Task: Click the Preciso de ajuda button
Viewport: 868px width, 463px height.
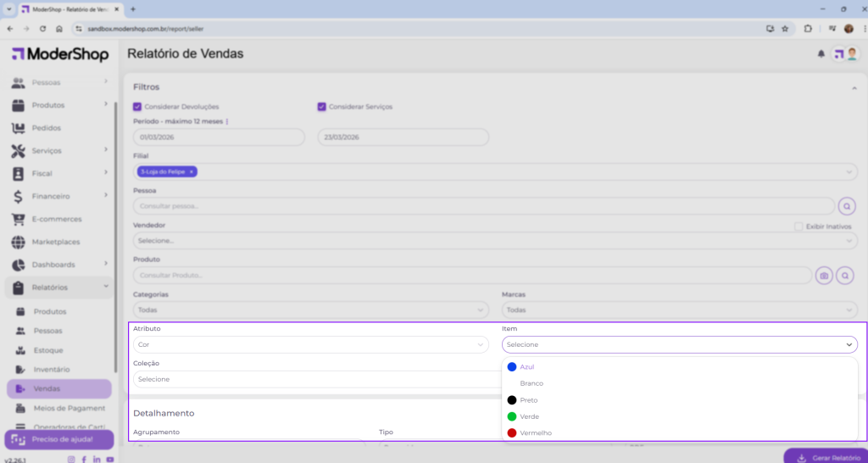Action: (x=58, y=439)
